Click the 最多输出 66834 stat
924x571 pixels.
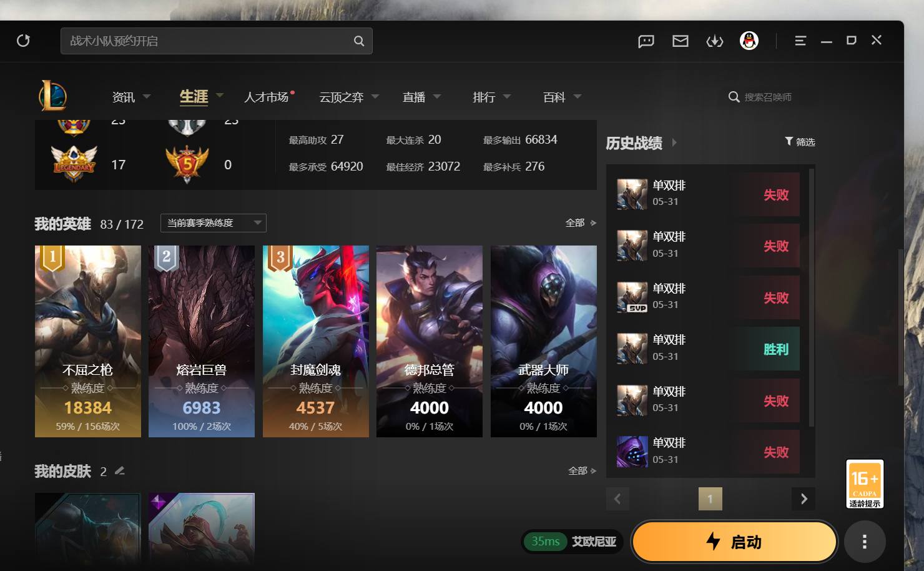click(520, 140)
